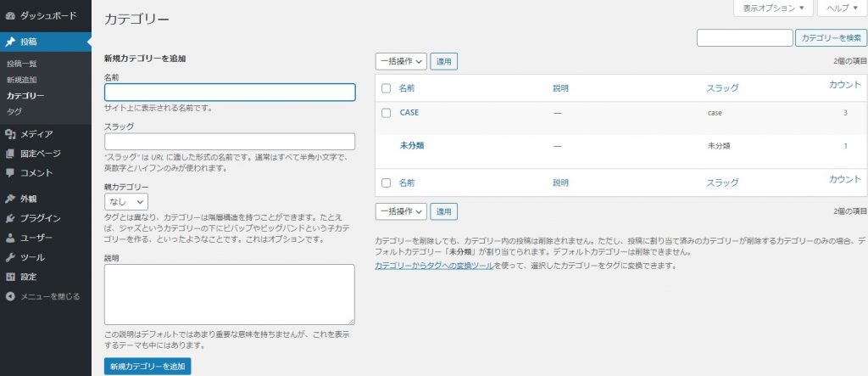Click the Comments (コメント) bubble icon

[10, 173]
